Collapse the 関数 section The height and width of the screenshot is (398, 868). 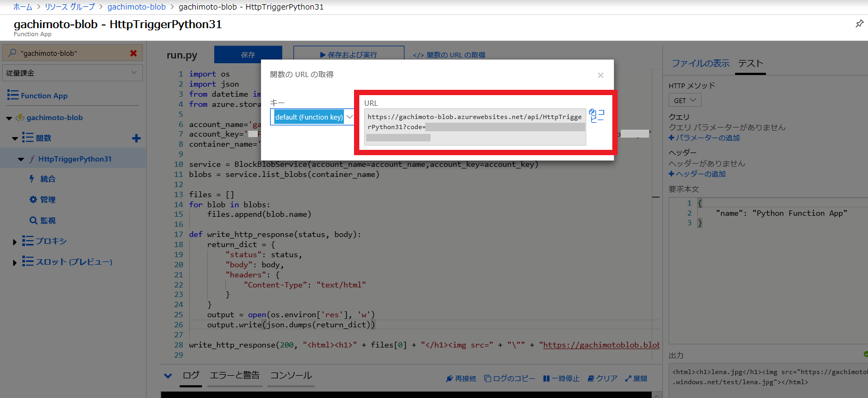15,138
